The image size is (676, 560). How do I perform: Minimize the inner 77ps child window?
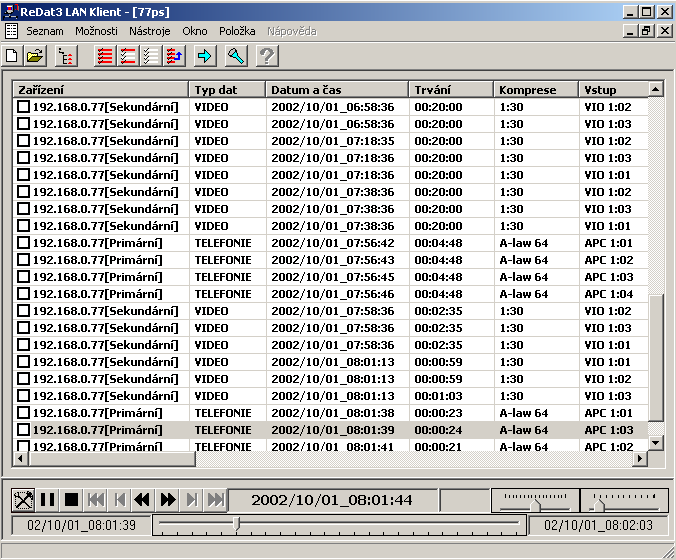click(x=631, y=31)
